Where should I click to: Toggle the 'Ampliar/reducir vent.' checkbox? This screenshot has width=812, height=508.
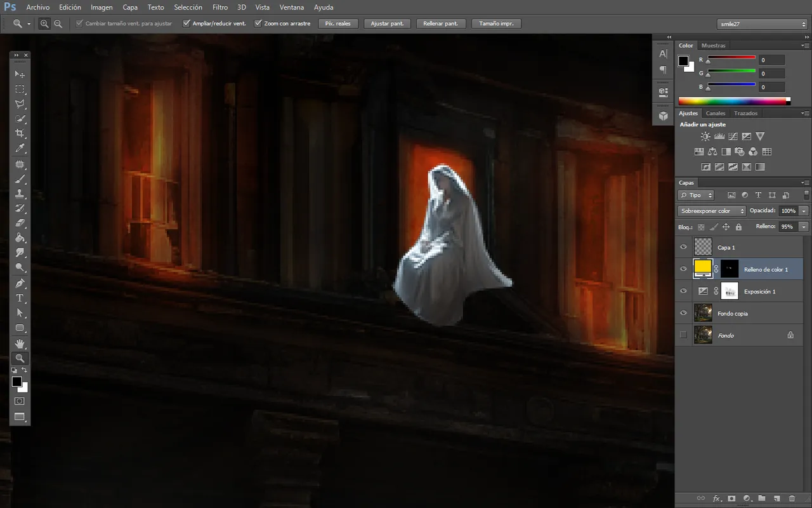[187, 23]
